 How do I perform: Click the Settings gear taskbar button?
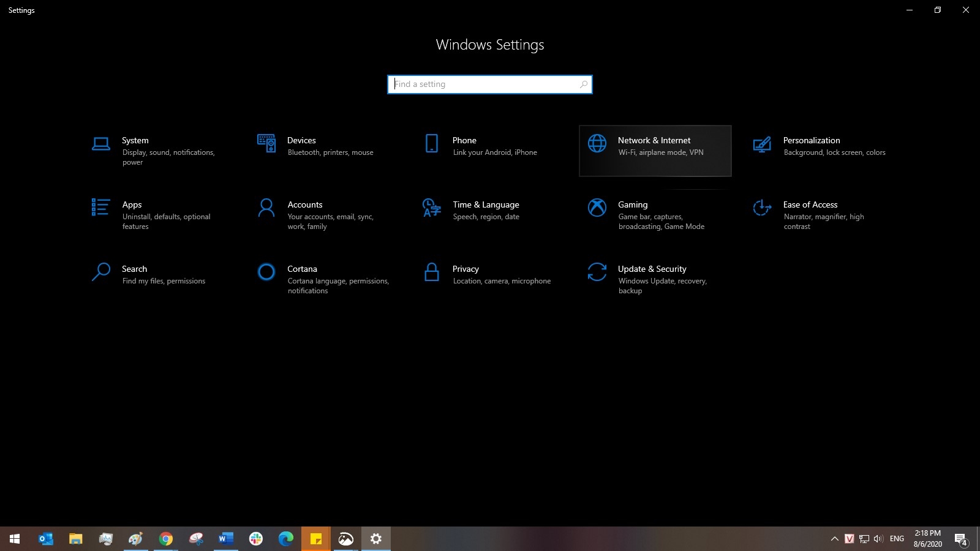(x=376, y=539)
